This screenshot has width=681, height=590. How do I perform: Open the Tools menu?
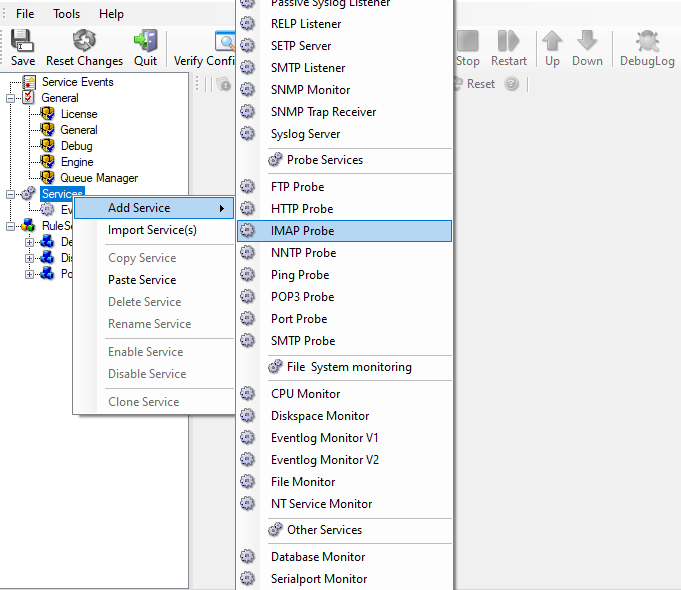[x=67, y=14]
